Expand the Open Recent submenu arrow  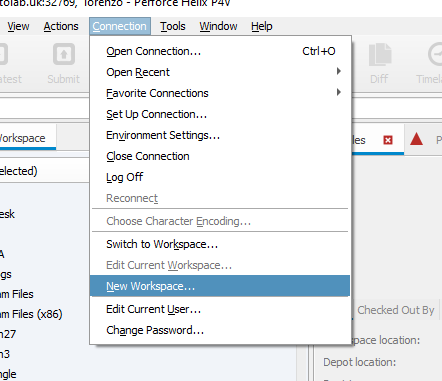pyautogui.click(x=339, y=71)
